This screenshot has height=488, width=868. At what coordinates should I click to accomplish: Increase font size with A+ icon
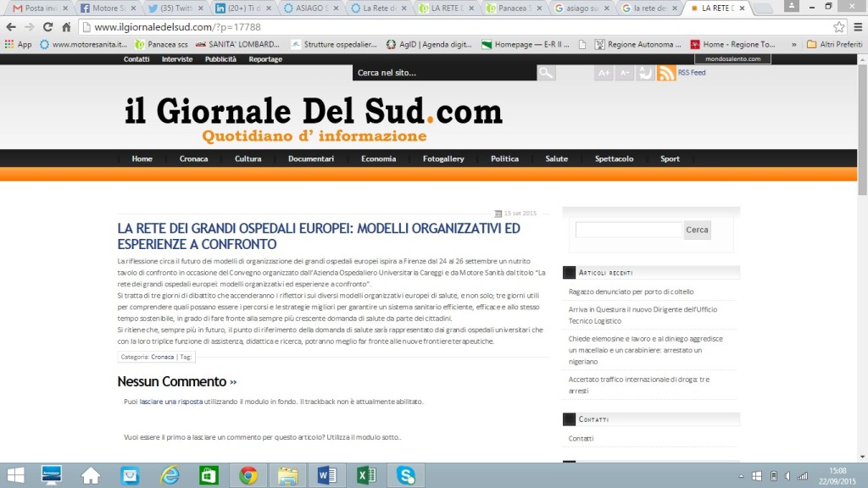pos(604,73)
